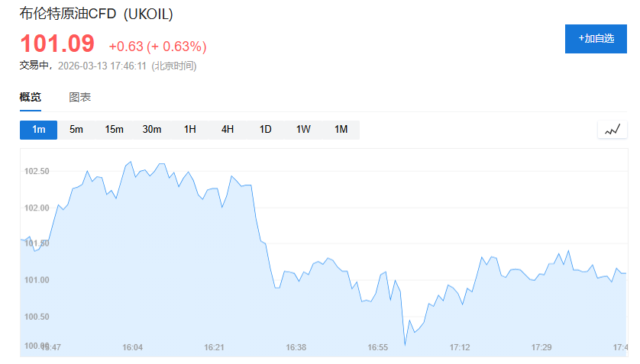The width and height of the screenshot is (640, 364).
Task: Switch to 1M monthly interval
Action: [341, 130]
